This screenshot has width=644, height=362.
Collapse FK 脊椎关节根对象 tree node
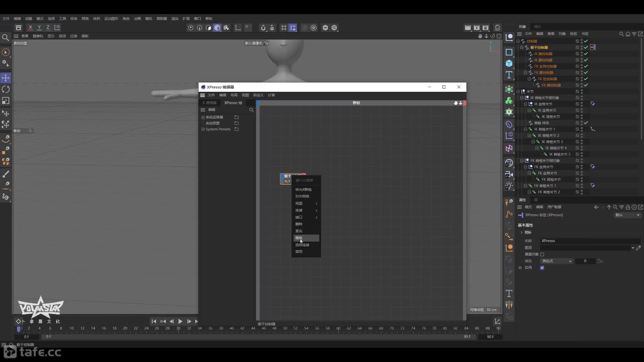click(x=522, y=161)
